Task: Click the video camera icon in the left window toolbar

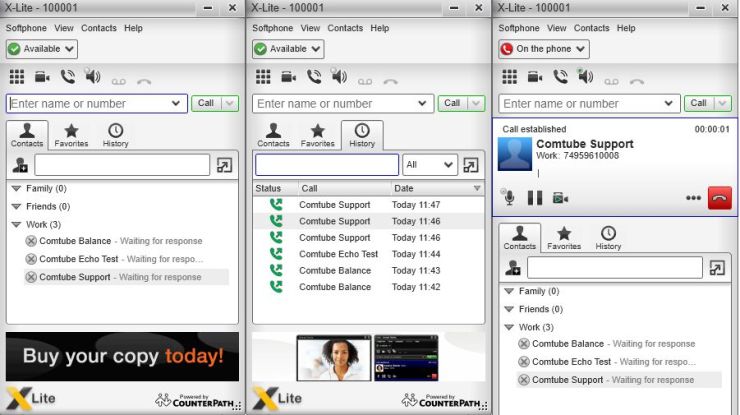Action: click(x=42, y=76)
